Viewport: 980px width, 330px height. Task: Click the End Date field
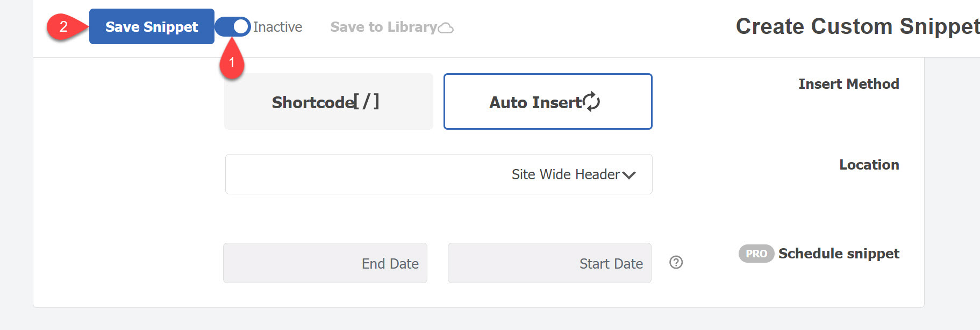325,263
